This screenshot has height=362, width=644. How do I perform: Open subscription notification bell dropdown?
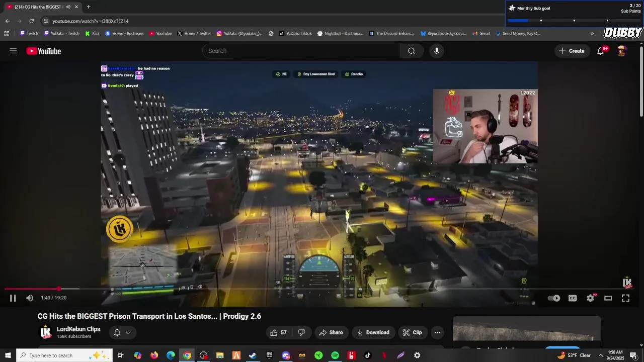(122, 332)
